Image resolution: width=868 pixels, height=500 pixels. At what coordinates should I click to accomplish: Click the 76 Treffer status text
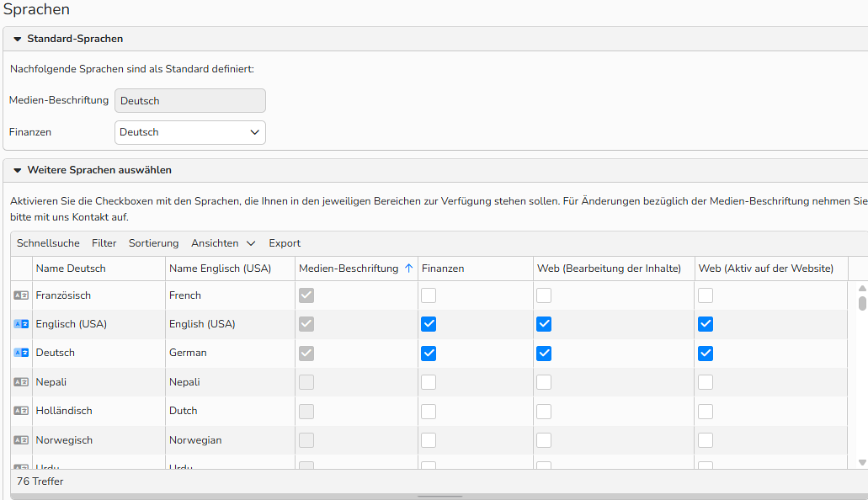click(x=40, y=481)
